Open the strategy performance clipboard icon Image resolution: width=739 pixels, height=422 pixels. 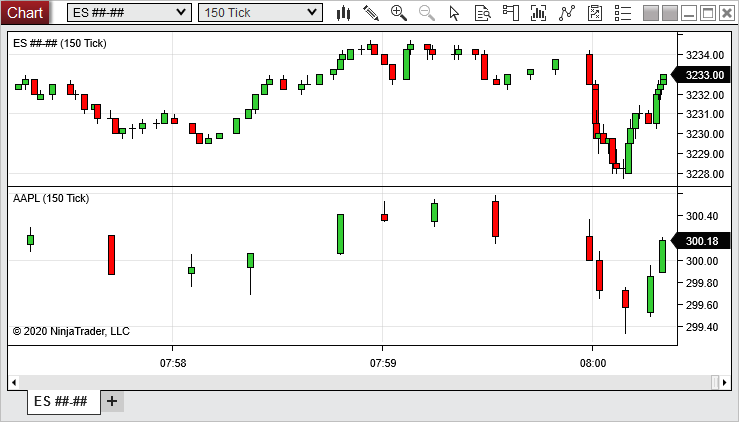(595, 13)
